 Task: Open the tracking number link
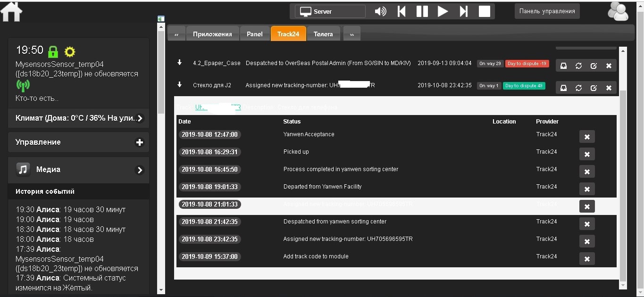218,107
